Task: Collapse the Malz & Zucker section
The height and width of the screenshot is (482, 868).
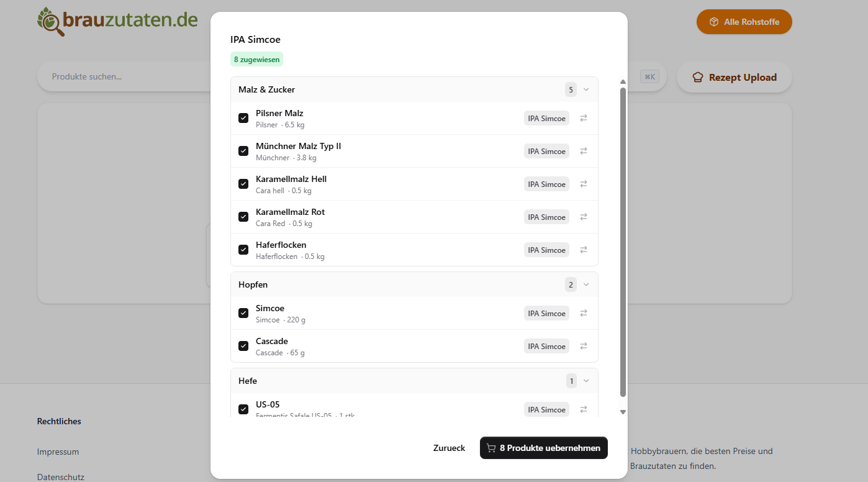Action: pyautogui.click(x=586, y=89)
